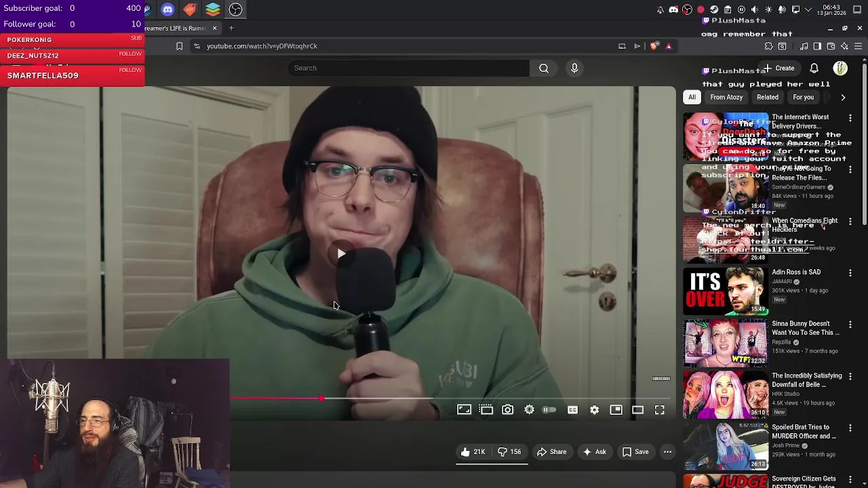Open options for Internet's Worst Delivery Drivers video

tap(850, 118)
